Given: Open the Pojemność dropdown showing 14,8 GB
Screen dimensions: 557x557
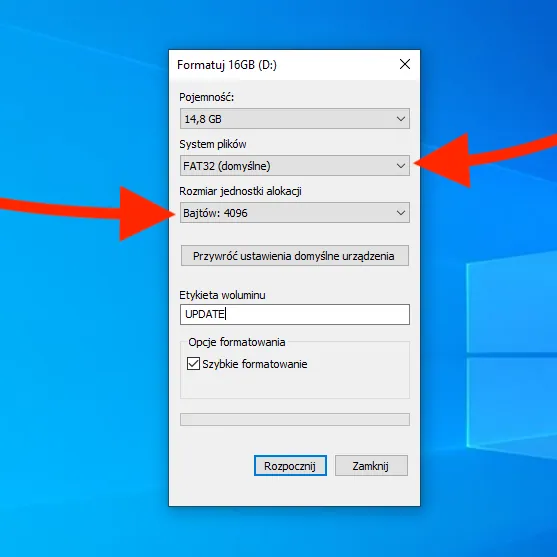Looking at the screenshot, I should (294, 119).
